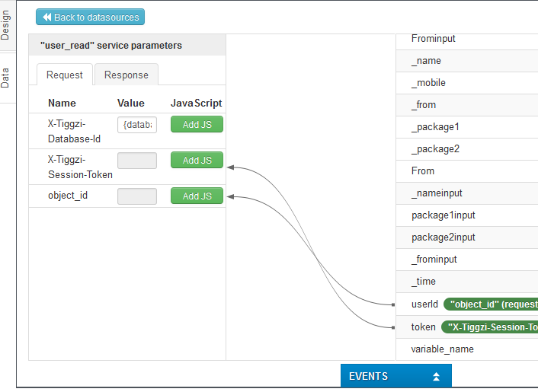The width and height of the screenshot is (538, 392).
Task: Click the object_id value input field
Action: [x=137, y=196]
